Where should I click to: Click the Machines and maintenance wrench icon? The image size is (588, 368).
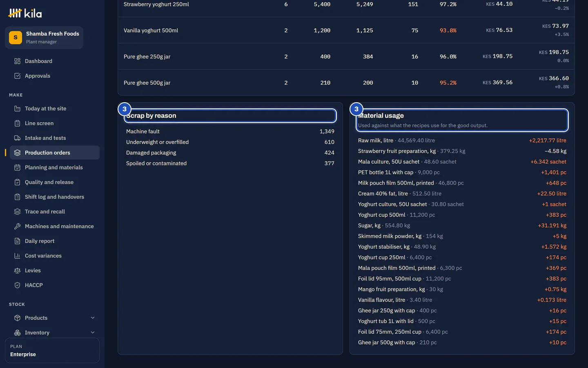tap(17, 226)
